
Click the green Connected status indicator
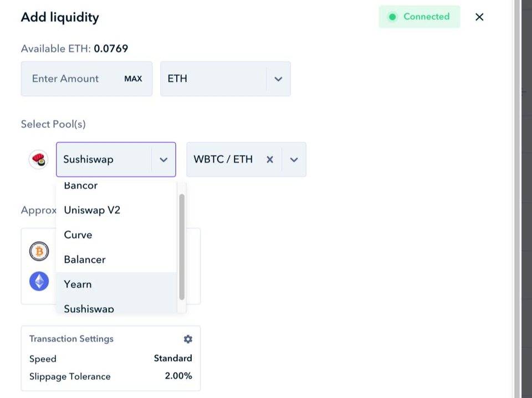pos(419,17)
